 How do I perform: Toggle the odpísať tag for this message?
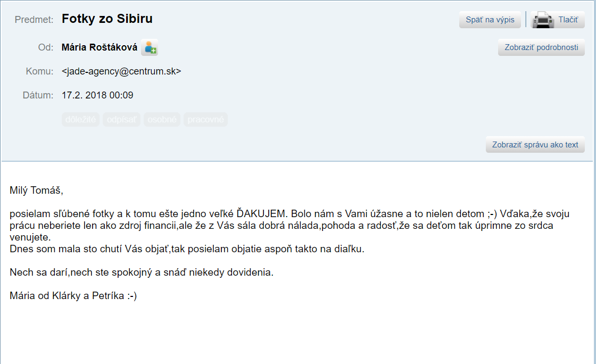pyautogui.click(x=121, y=119)
